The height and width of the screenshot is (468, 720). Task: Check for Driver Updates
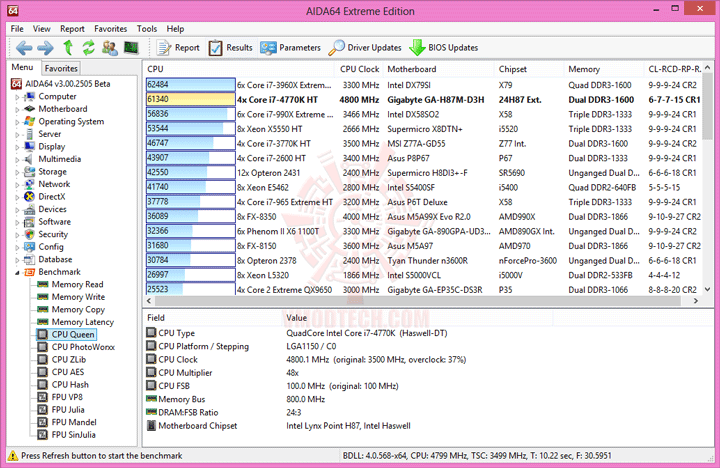click(365, 48)
